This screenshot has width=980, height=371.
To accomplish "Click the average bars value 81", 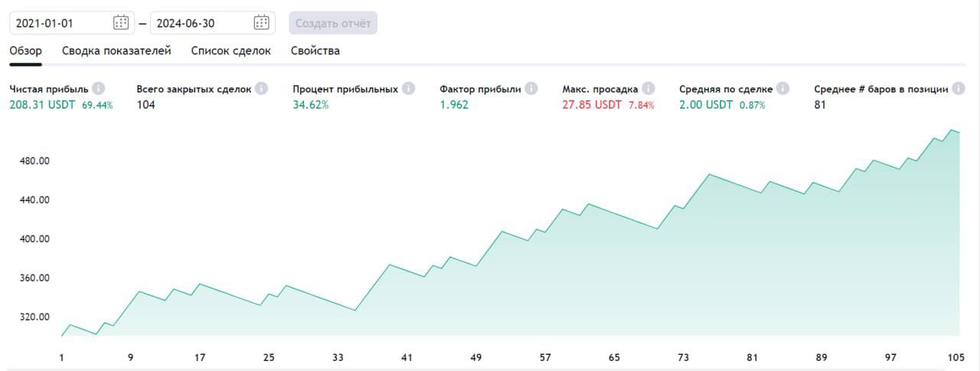I will coord(820,105).
